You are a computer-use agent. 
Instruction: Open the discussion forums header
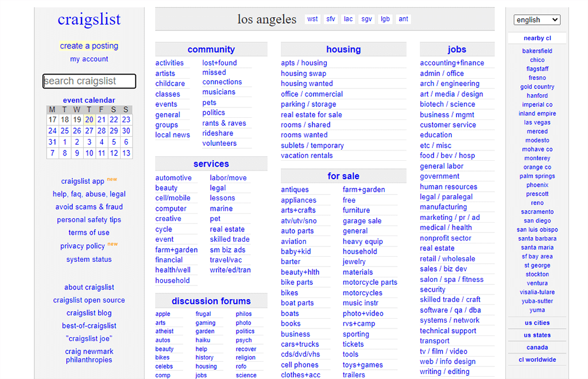pos(211,301)
